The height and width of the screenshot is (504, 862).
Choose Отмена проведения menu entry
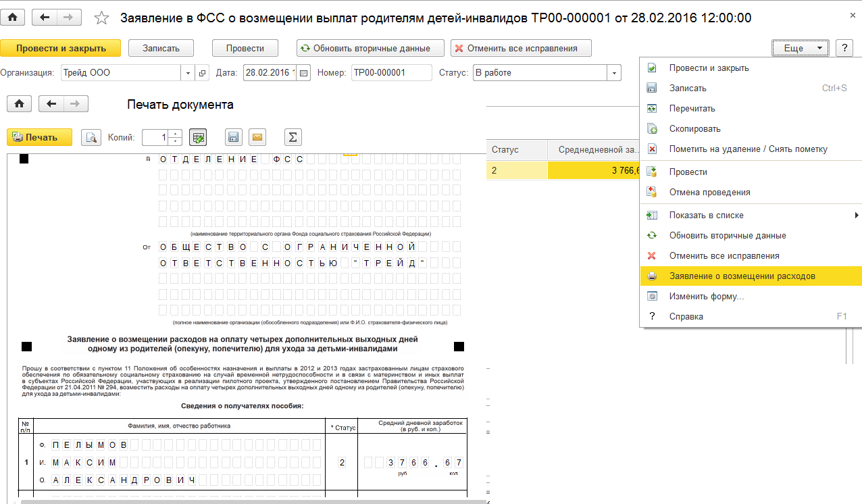point(751,193)
